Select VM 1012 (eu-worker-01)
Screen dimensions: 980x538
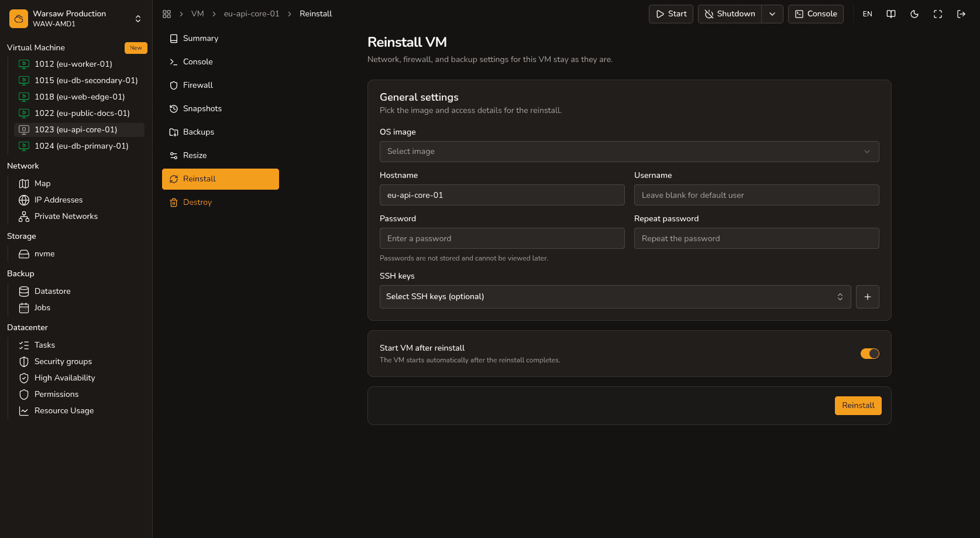click(x=79, y=64)
